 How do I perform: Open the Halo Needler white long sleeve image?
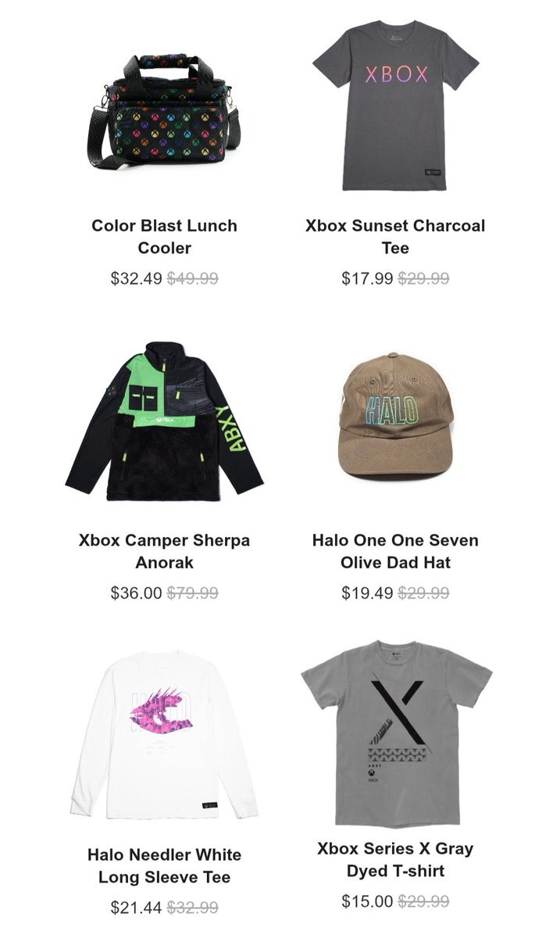point(164,735)
